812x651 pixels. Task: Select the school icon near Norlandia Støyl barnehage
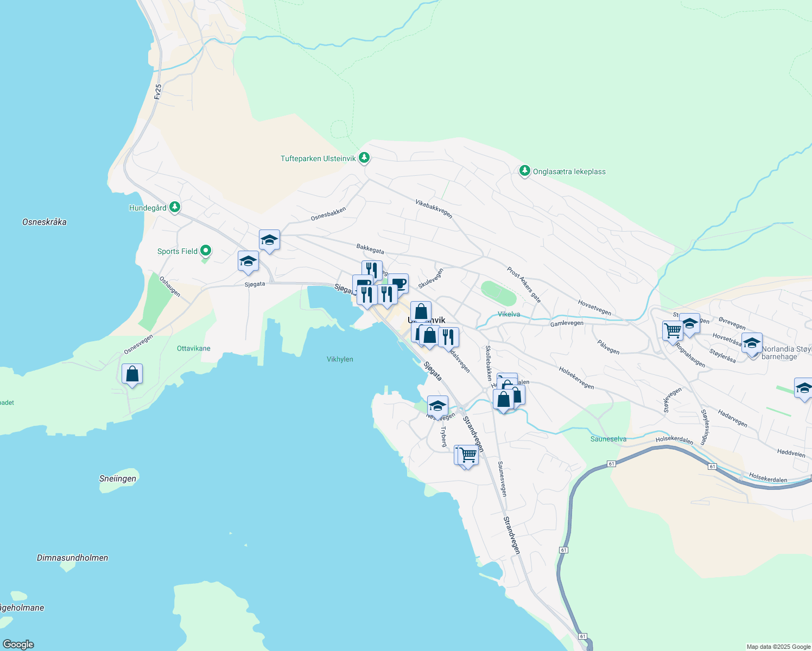752,344
